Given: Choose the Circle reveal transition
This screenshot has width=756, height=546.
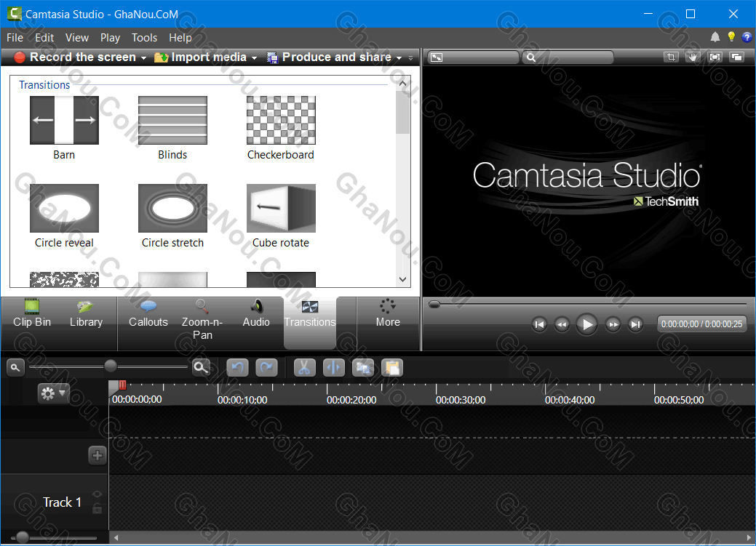Looking at the screenshot, I should click(64, 208).
